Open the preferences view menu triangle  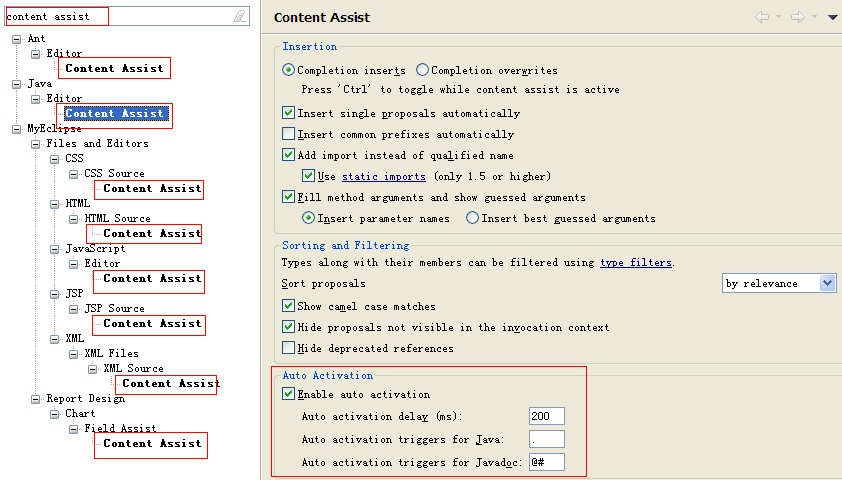(x=832, y=17)
